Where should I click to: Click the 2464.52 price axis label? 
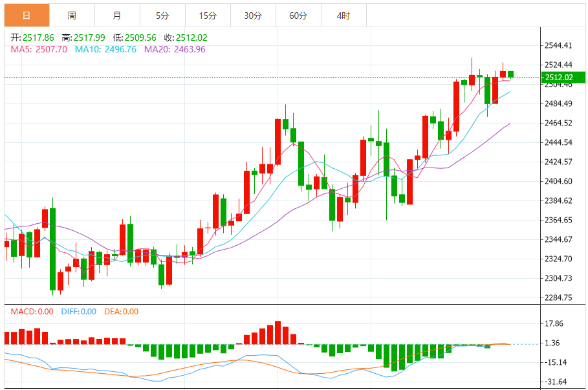[x=558, y=123]
